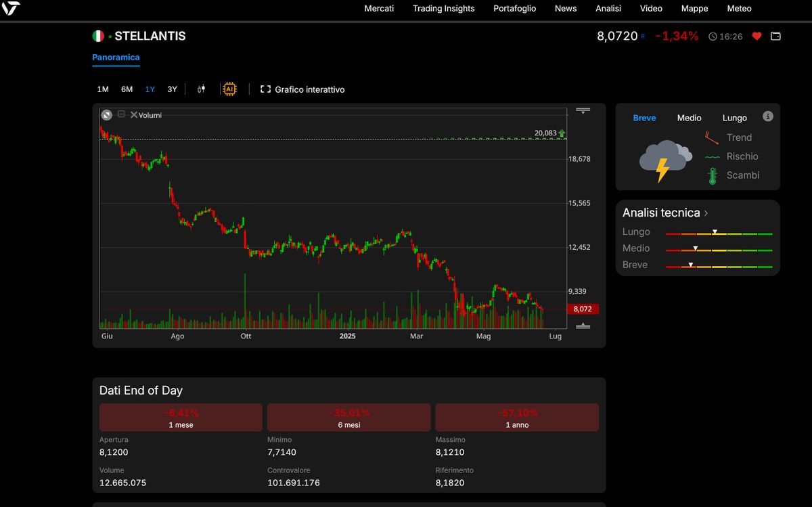Click the red Trend arrow icon

(712, 138)
